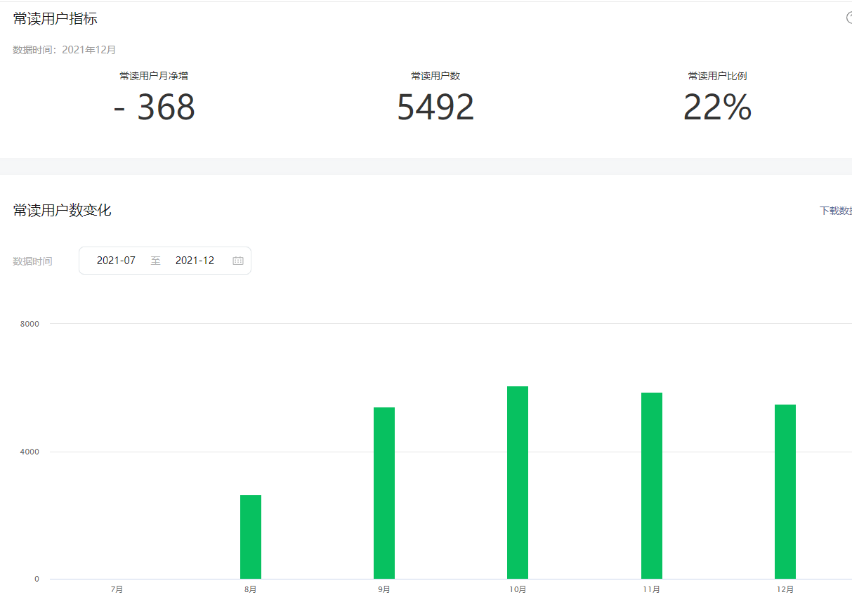Viewport: 852px width, 616px height.
Task: Select the end month field 2021-12
Action: (x=195, y=261)
